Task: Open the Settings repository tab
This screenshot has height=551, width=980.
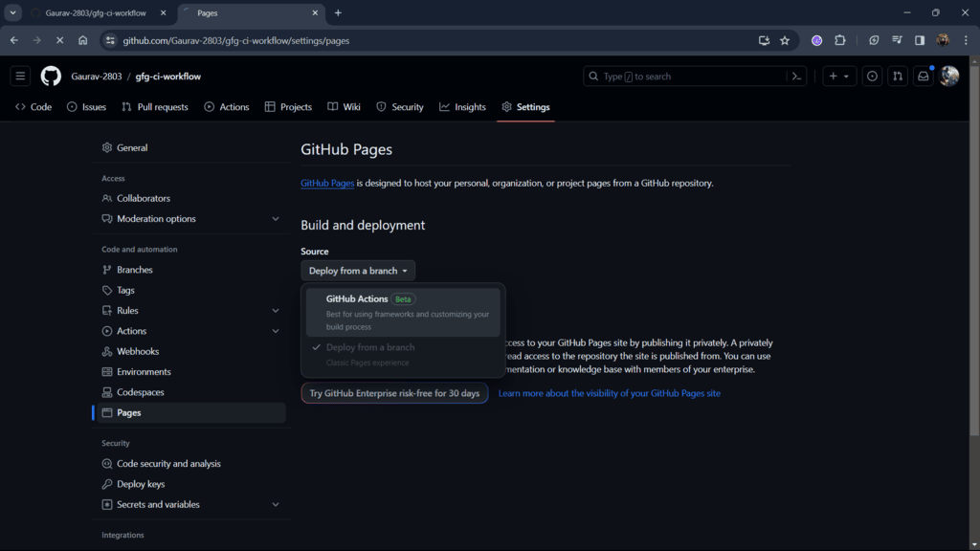Action: point(525,107)
